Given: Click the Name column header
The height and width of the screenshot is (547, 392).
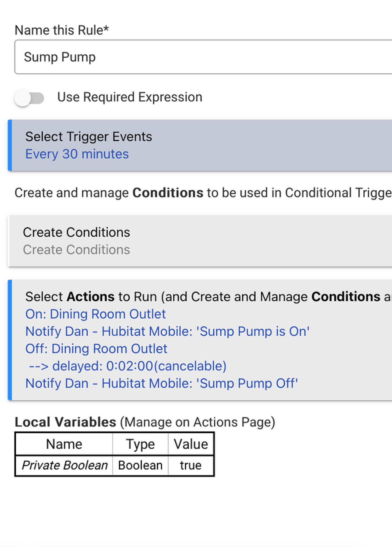Looking at the screenshot, I should pyautogui.click(x=64, y=444).
